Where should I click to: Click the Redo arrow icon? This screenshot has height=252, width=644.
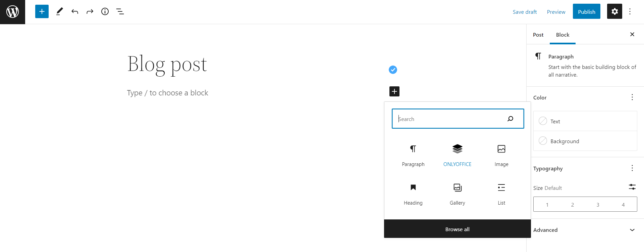click(90, 11)
